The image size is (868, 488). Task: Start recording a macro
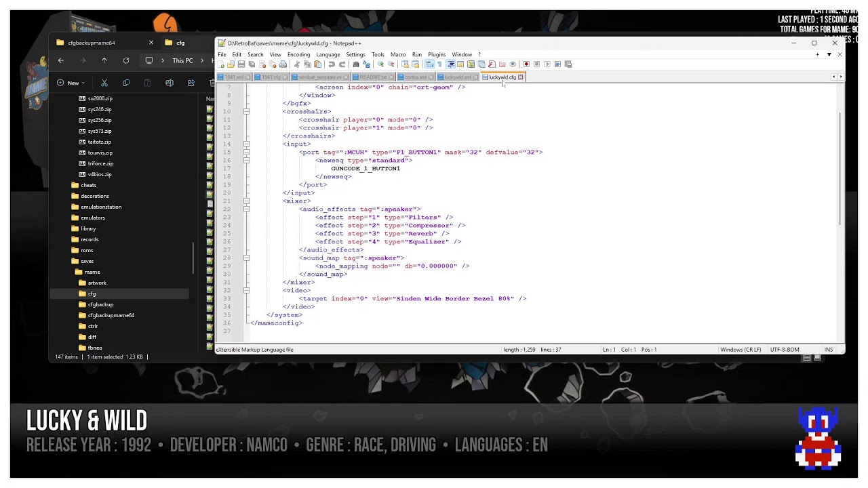coord(526,64)
